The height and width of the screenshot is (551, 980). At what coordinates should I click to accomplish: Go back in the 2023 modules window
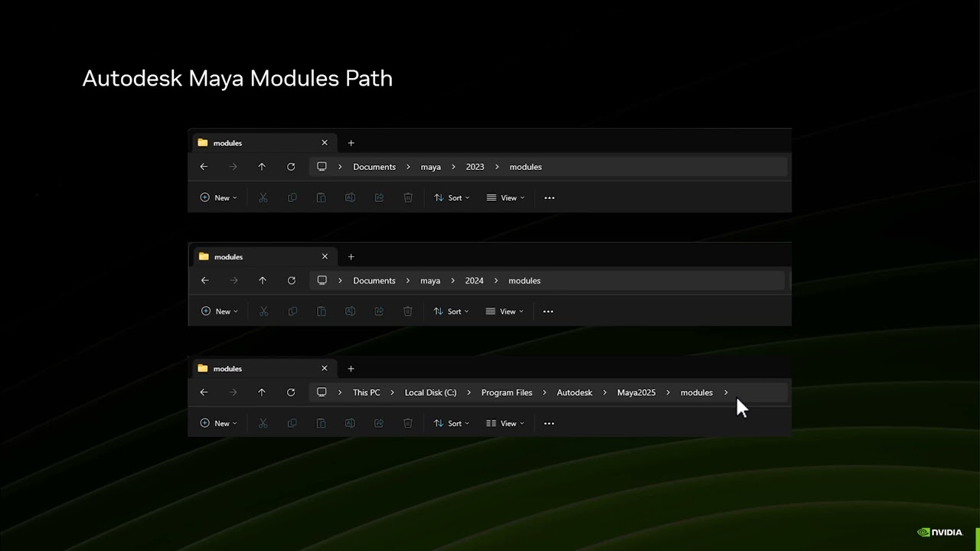(204, 167)
